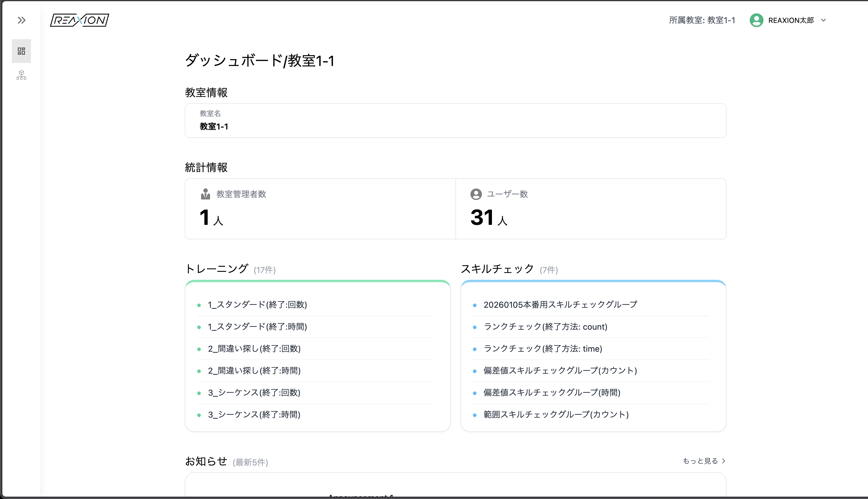The width and height of the screenshot is (868, 499).
Task: Open the organization structure sidebar icon
Action: click(21, 75)
